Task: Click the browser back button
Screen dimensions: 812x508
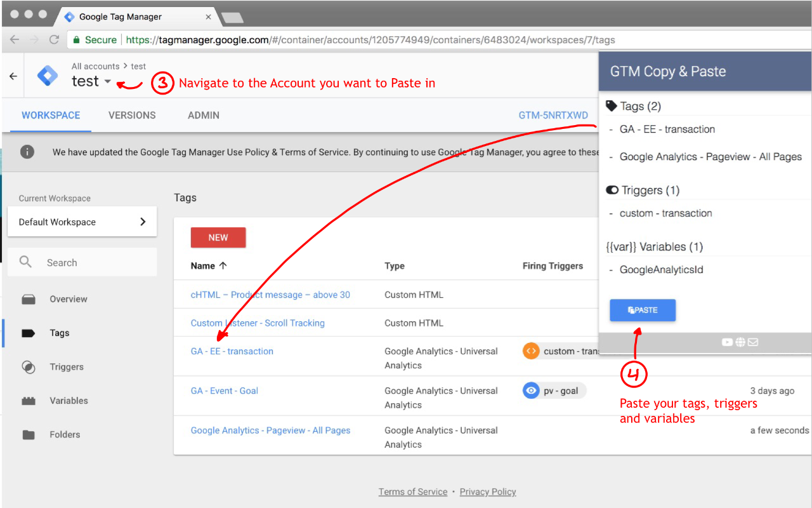Action: (15, 39)
